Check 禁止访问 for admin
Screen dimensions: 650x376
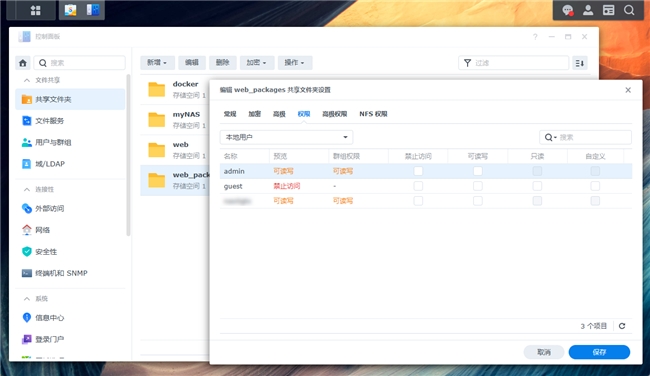coord(418,171)
